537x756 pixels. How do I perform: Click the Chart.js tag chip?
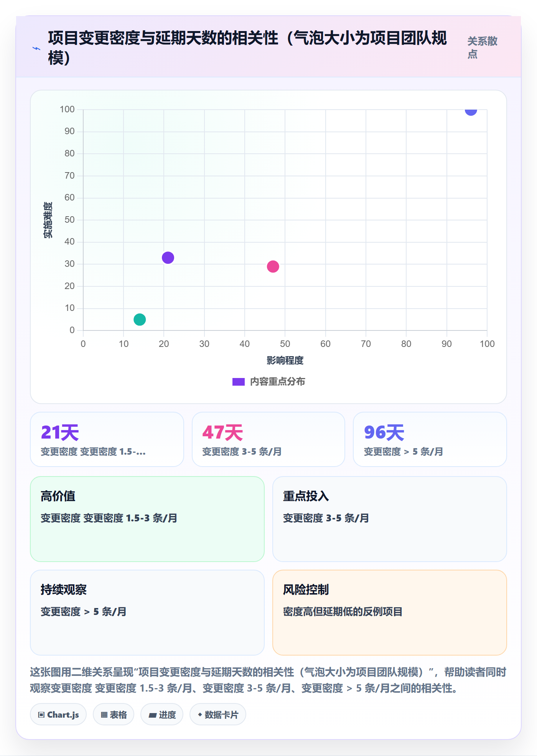[x=58, y=715]
